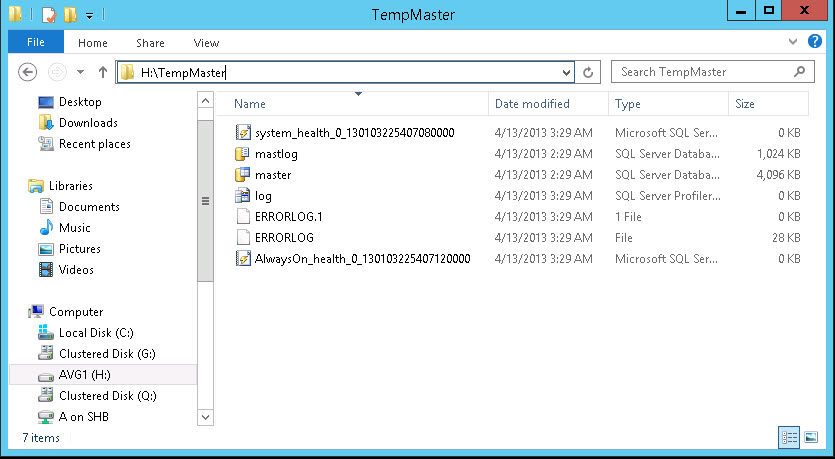Click the navigation pane scroll up arrow
The height and width of the screenshot is (459, 835).
[206, 100]
